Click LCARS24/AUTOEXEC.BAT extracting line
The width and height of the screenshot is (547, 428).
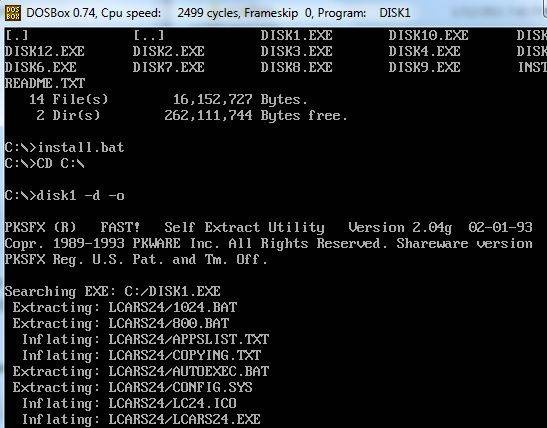click(x=141, y=371)
